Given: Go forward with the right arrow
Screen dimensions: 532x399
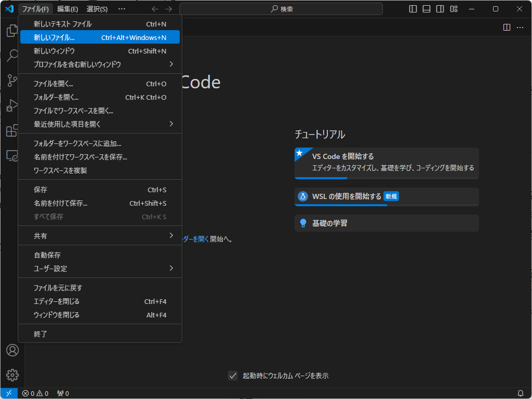Looking at the screenshot, I should [x=169, y=9].
